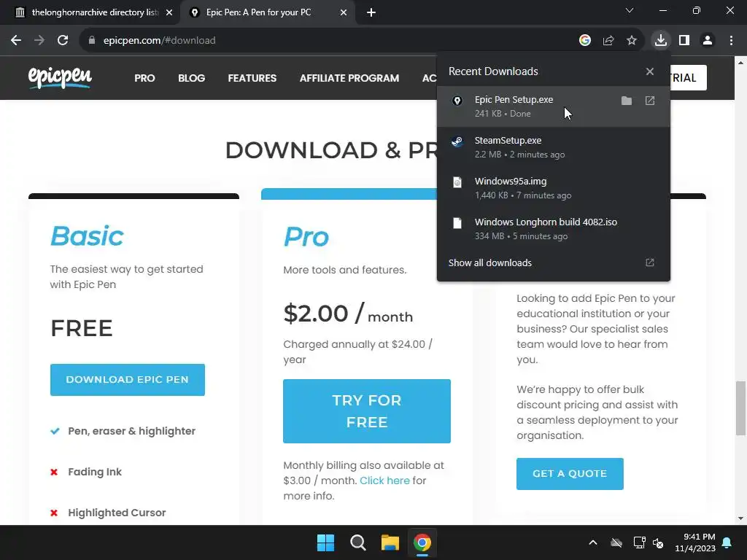View site information via lock icon
747x560 pixels.
[x=92, y=41]
